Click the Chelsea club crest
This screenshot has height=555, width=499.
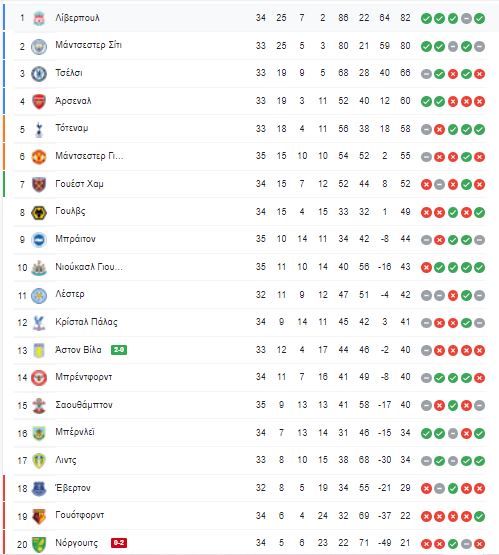click(39, 74)
